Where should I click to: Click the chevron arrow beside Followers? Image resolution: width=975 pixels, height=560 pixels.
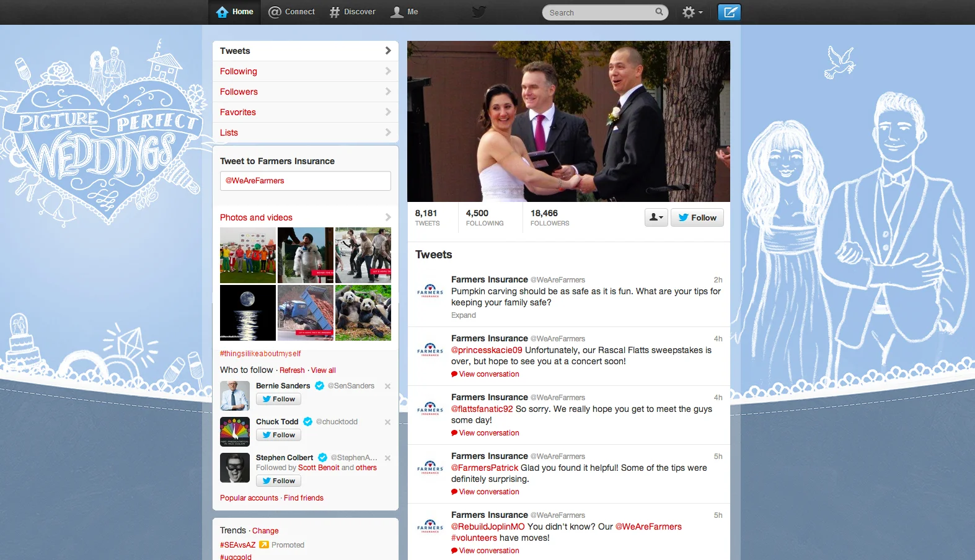[x=388, y=92]
